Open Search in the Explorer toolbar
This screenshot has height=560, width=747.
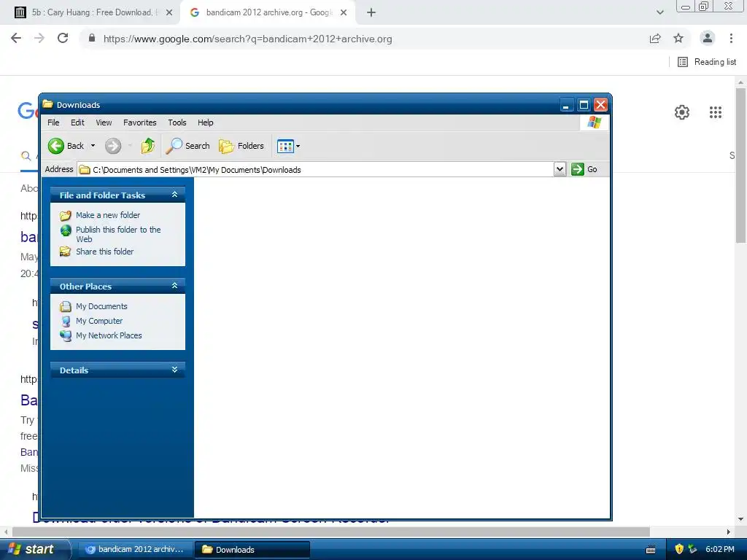point(188,146)
